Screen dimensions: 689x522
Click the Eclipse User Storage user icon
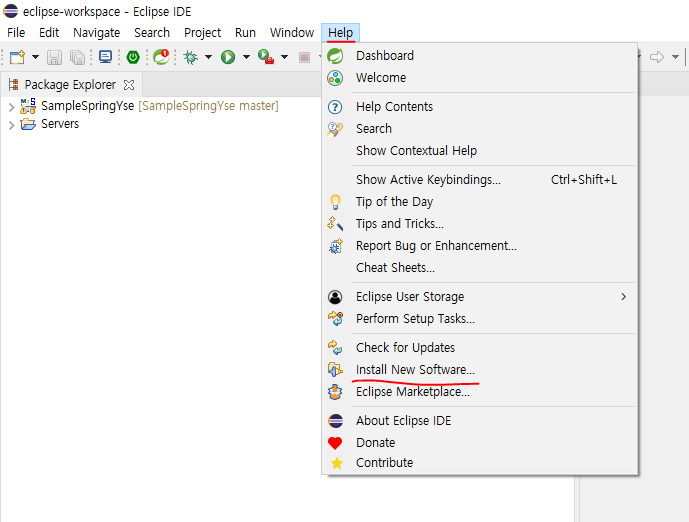coord(335,297)
